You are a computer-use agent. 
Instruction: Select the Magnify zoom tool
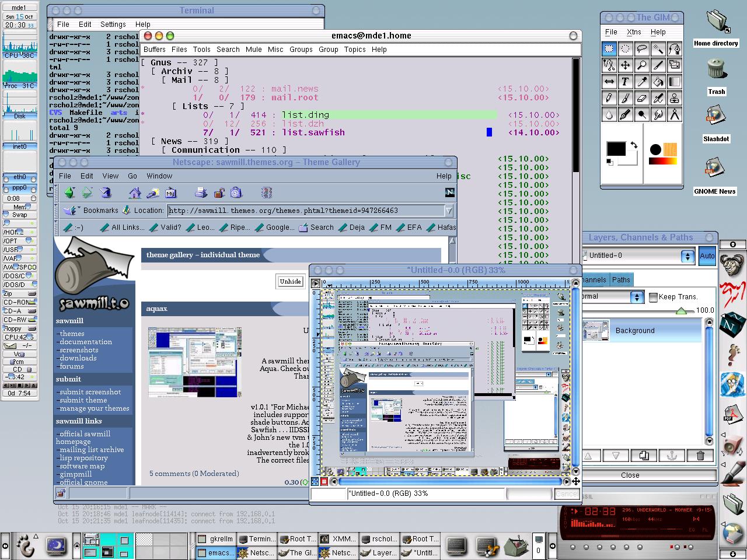[641, 65]
